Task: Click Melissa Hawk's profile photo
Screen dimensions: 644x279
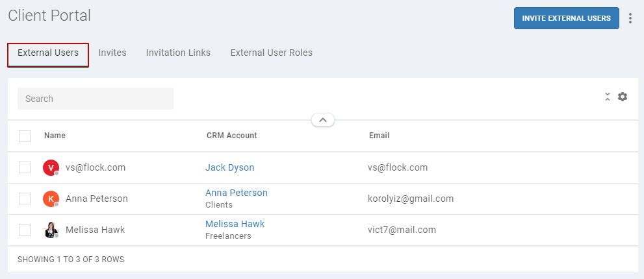Action: (x=51, y=230)
